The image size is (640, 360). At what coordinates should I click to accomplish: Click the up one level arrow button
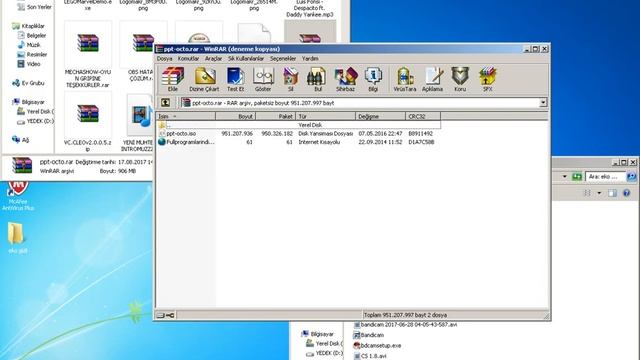point(165,102)
